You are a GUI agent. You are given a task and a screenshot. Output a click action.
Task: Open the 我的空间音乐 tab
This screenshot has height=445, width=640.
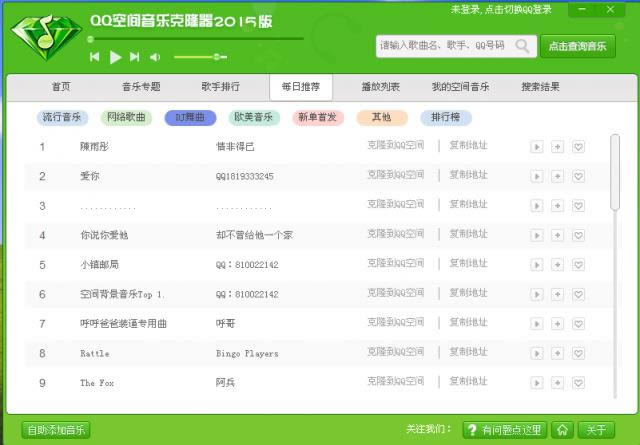pyautogui.click(x=460, y=87)
